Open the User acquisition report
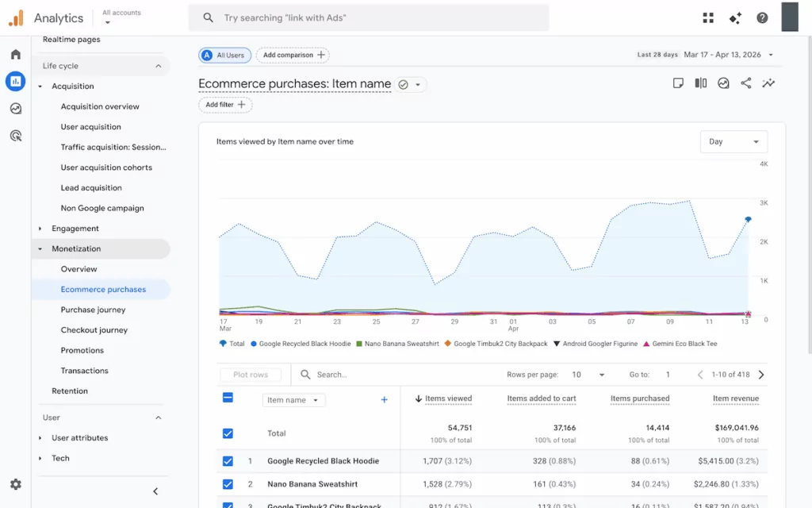812x508 pixels. [90, 126]
